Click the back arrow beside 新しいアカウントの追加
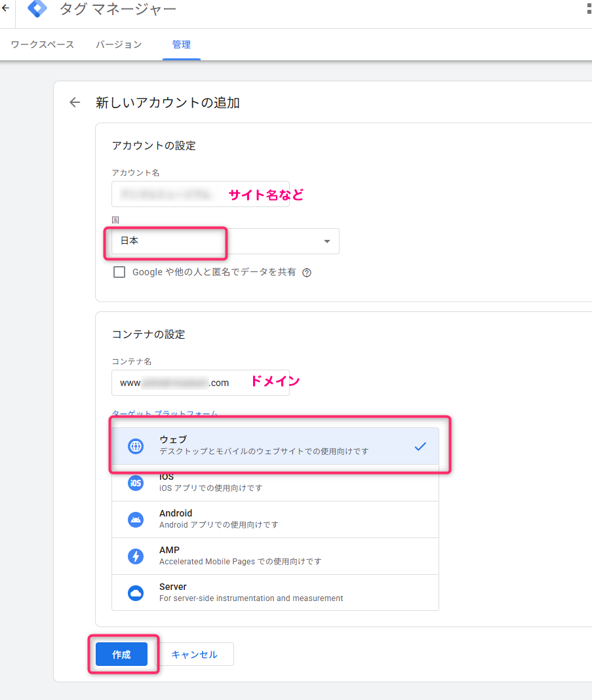This screenshot has width=592, height=700. tap(75, 102)
